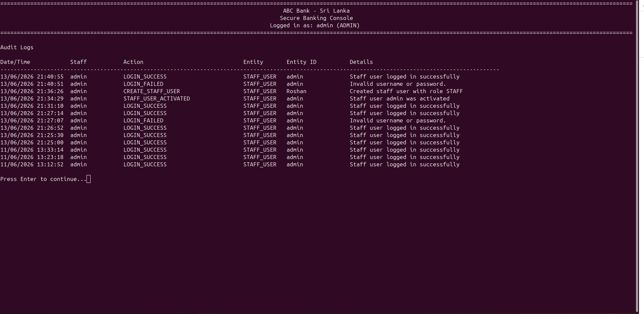Click 'Logged in as: admin (ADMIN)' text
Screen dimensions: 644x314
tap(315, 25)
